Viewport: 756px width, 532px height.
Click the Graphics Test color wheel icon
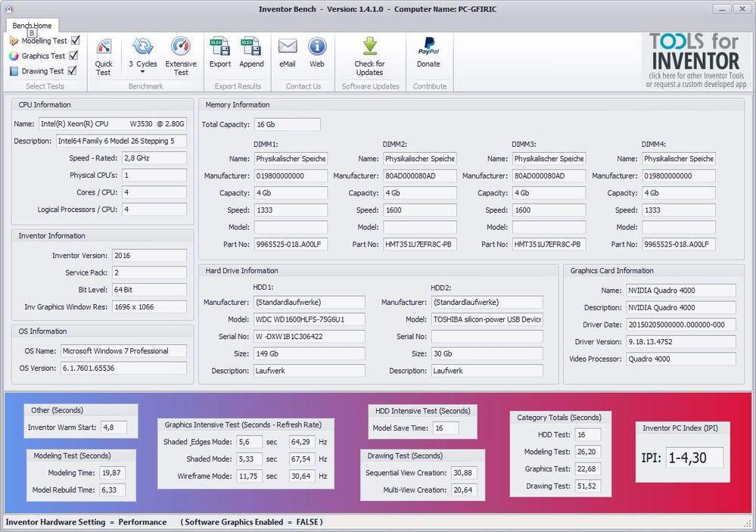(x=14, y=56)
